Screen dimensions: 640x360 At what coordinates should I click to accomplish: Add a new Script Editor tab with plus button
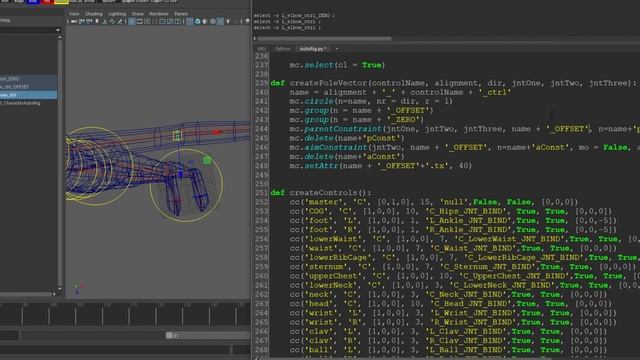pyautogui.click(x=337, y=49)
